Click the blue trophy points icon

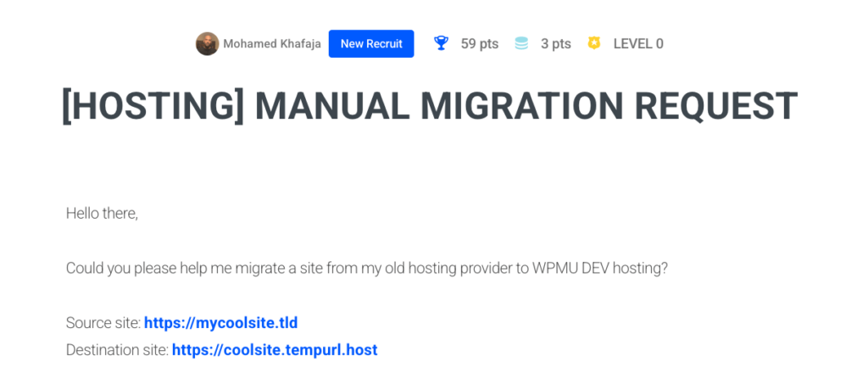[441, 43]
